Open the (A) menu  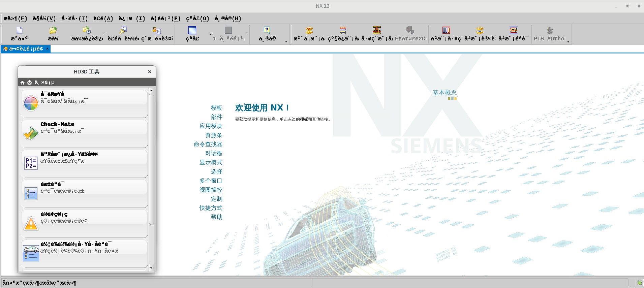[x=103, y=19]
